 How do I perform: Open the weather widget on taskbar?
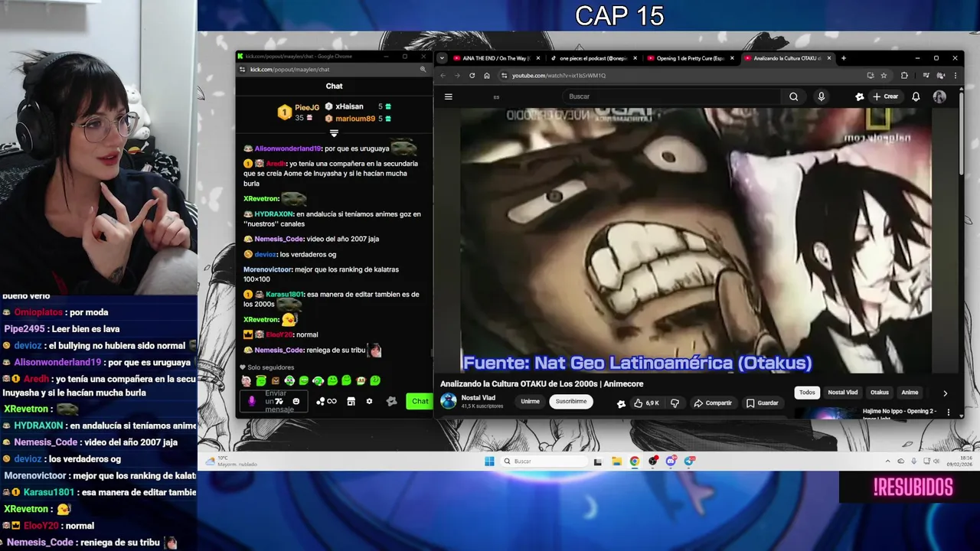click(231, 461)
